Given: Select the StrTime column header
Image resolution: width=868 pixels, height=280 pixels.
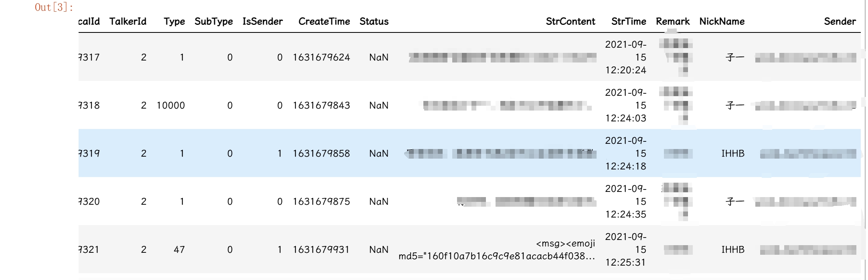Looking at the screenshot, I should (x=628, y=22).
